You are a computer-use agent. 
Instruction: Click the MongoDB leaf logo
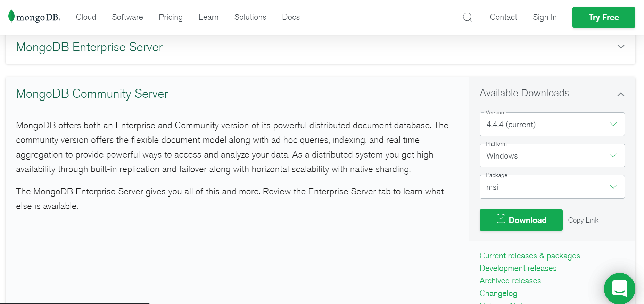(11, 16)
